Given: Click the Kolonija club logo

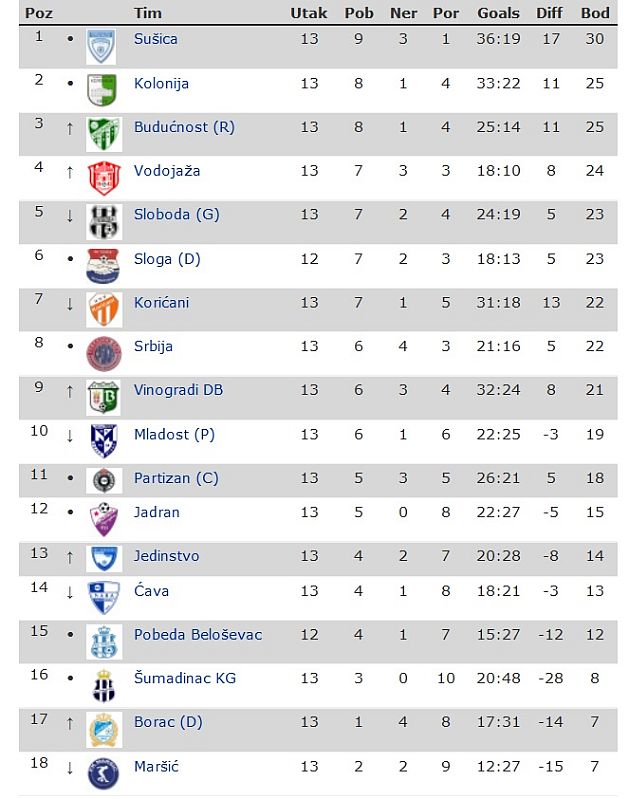Looking at the screenshot, I should click(x=101, y=90).
